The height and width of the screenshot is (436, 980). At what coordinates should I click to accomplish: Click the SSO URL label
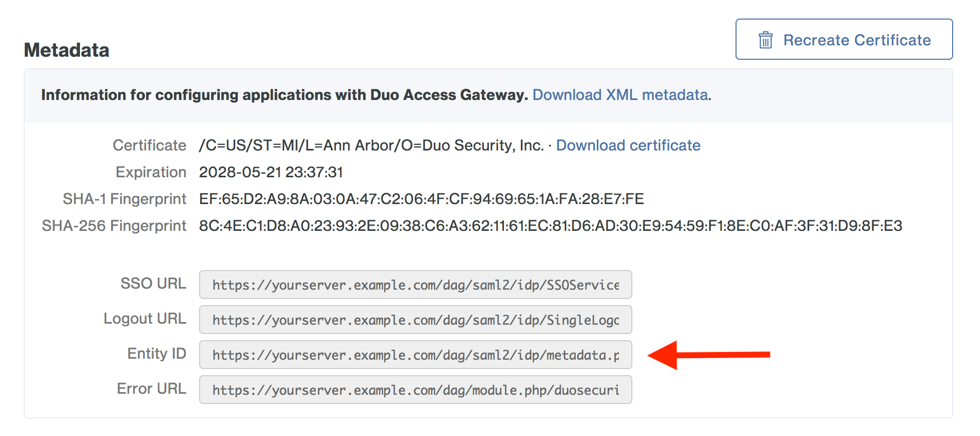click(x=153, y=283)
